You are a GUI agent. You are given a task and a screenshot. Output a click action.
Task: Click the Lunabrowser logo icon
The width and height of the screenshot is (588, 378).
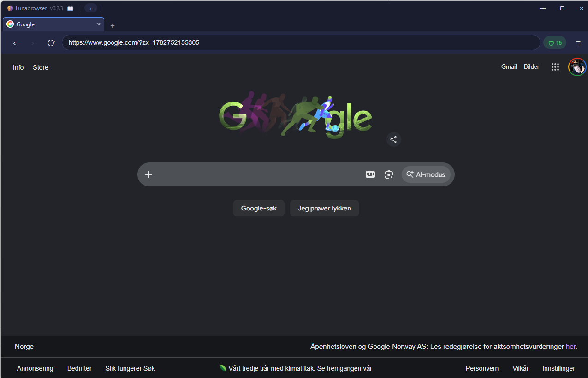[x=10, y=8]
